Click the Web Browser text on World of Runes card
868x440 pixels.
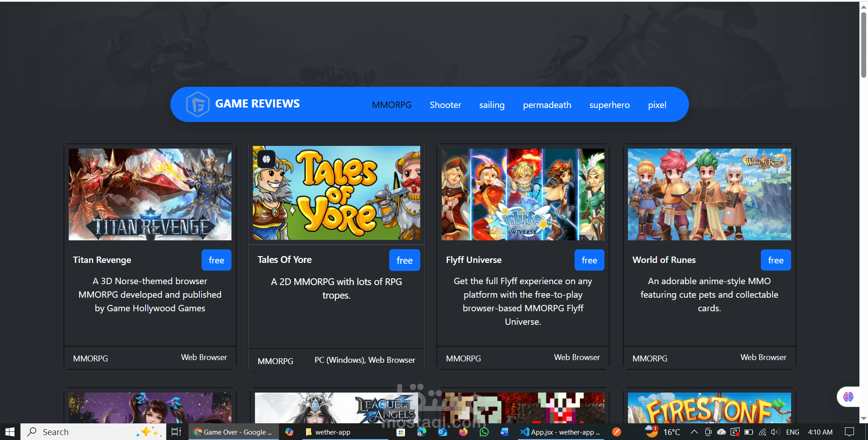pyautogui.click(x=764, y=357)
